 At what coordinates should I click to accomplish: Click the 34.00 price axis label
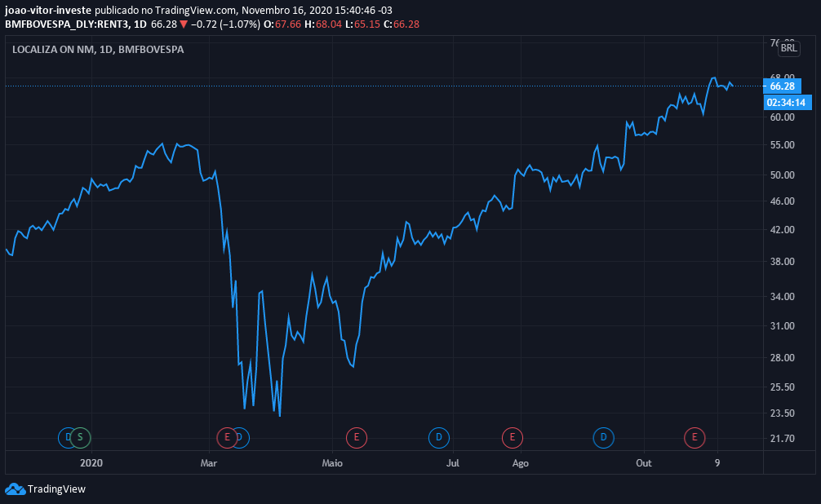pos(783,296)
